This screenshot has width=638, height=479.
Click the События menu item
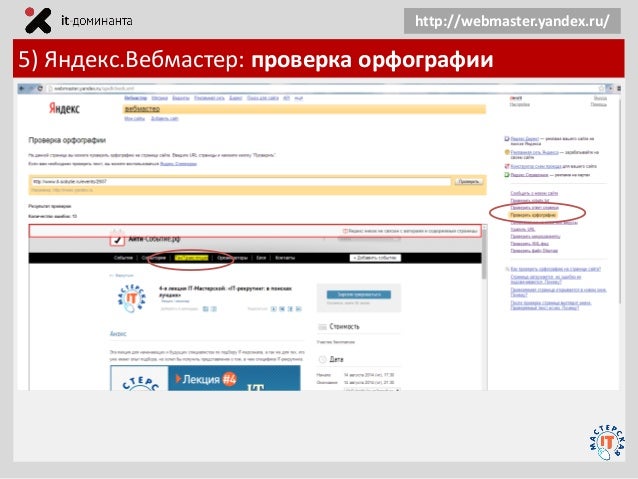tap(123, 258)
